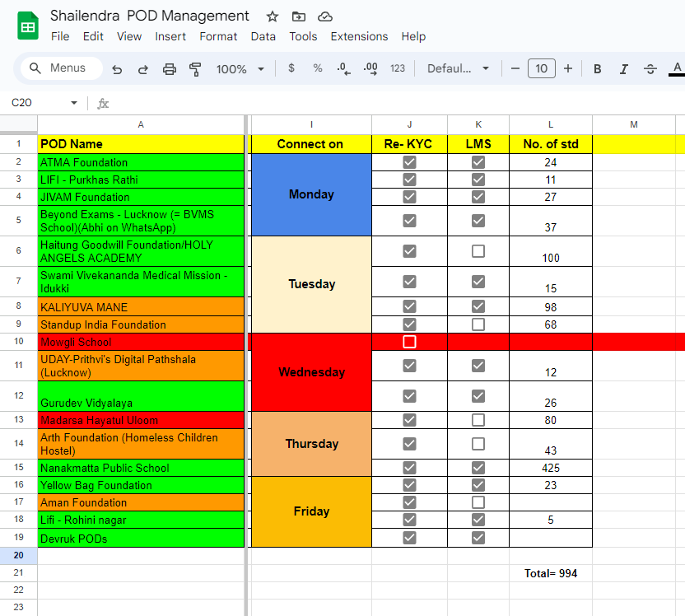Format selection as percent
685x616 pixels.
pos(317,69)
